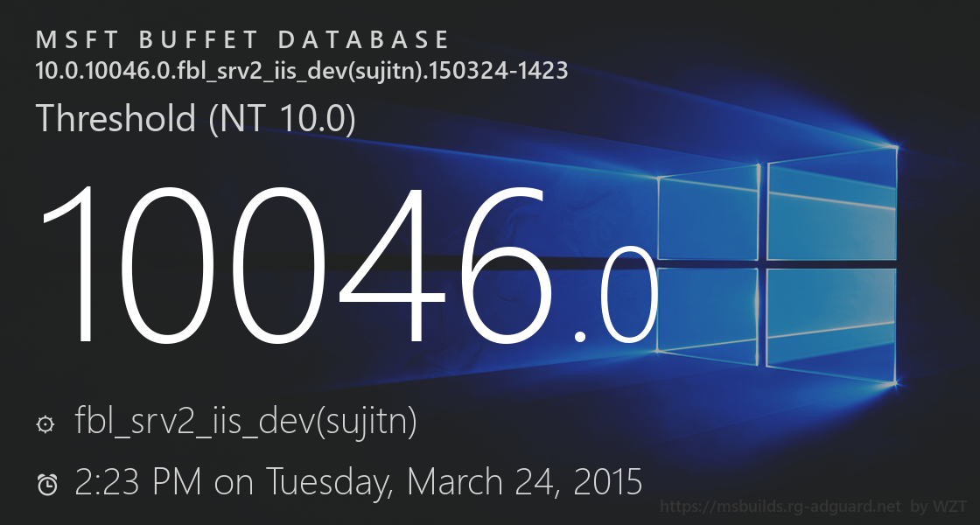
Task: Click the bottom-right pane of the Windows logo
Action: [832, 323]
